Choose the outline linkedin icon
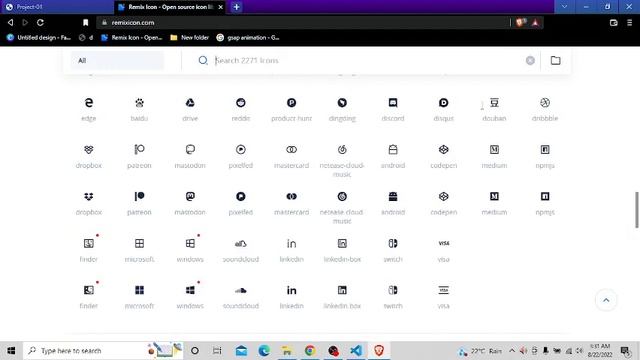 point(291,244)
